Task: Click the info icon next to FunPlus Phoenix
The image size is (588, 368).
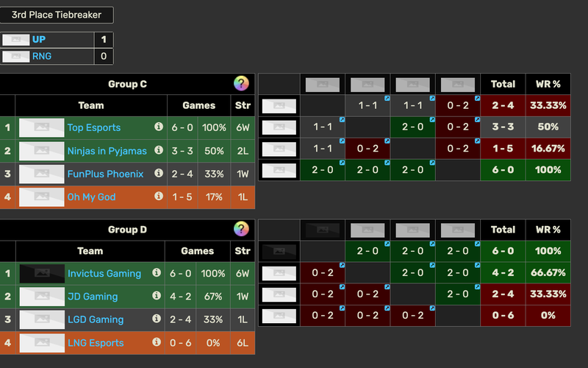Action: click(159, 173)
